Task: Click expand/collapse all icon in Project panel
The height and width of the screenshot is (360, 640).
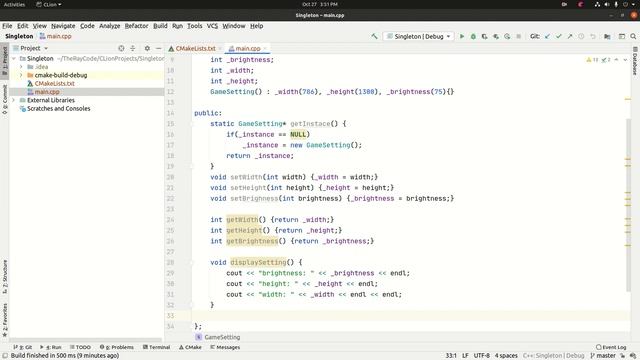Action: pyautogui.click(x=133, y=48)
